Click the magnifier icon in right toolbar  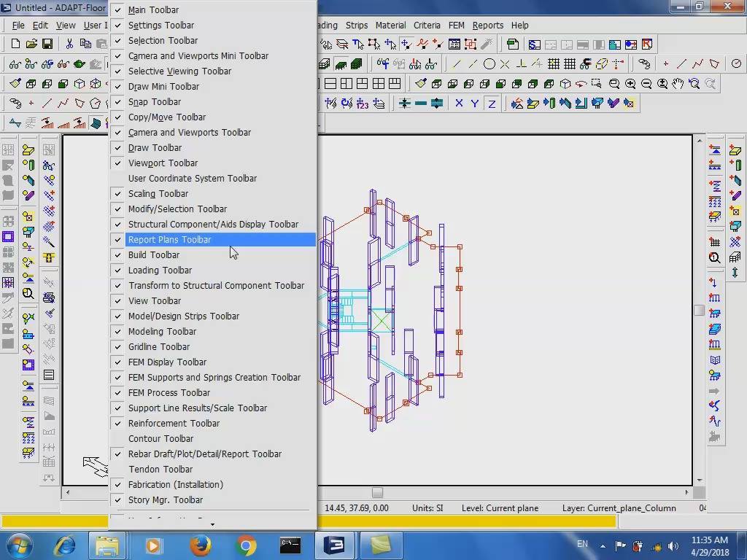pos(715,257)
